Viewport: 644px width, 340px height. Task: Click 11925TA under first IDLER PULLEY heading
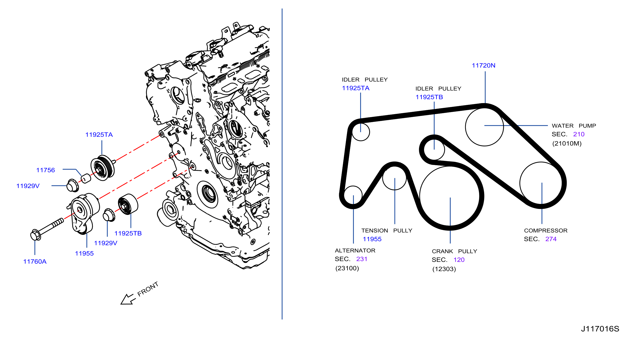pyautogui.click(x=355, y=88)
